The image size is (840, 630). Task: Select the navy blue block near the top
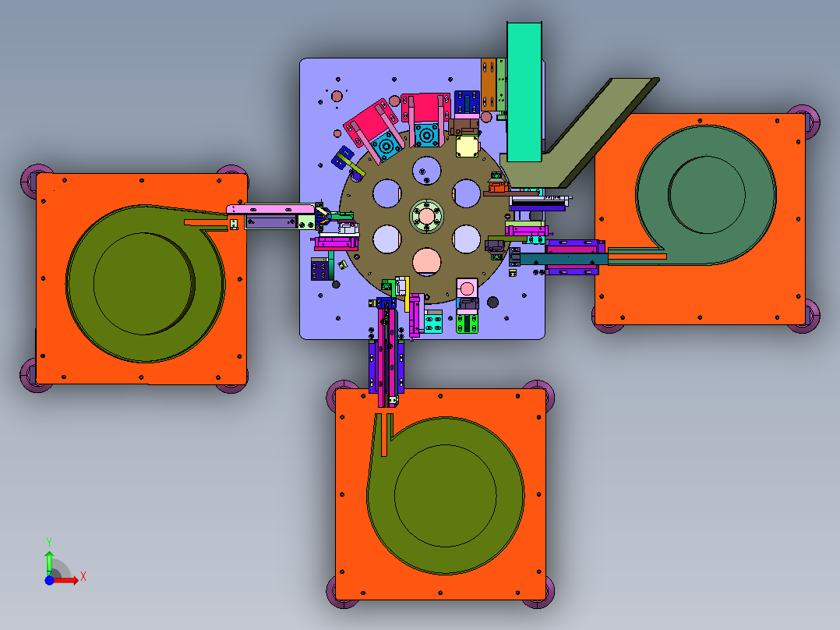click(x=467, y=102)
